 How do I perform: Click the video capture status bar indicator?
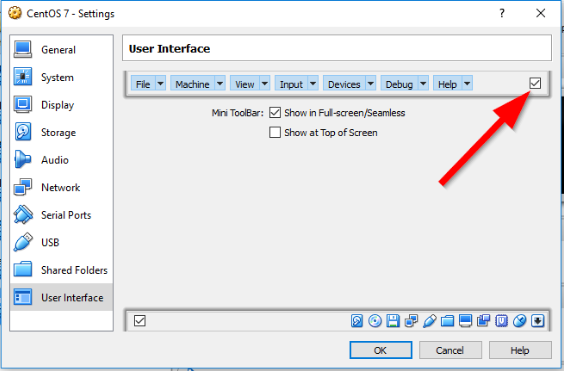[483, 321]
